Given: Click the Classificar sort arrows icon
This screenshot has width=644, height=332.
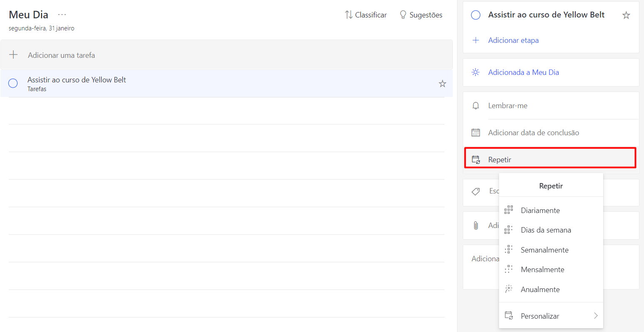Looking at the screenshot, I should point(349,15).
